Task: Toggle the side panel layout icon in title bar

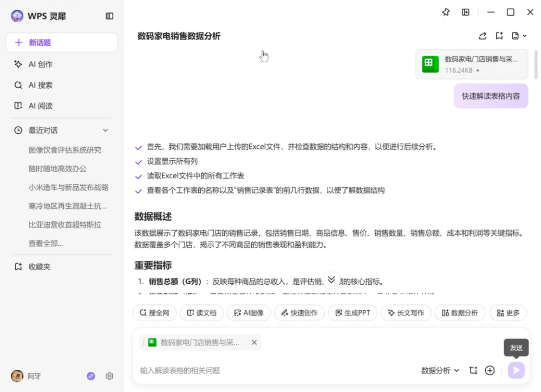Action: click(x=465, y=12)
